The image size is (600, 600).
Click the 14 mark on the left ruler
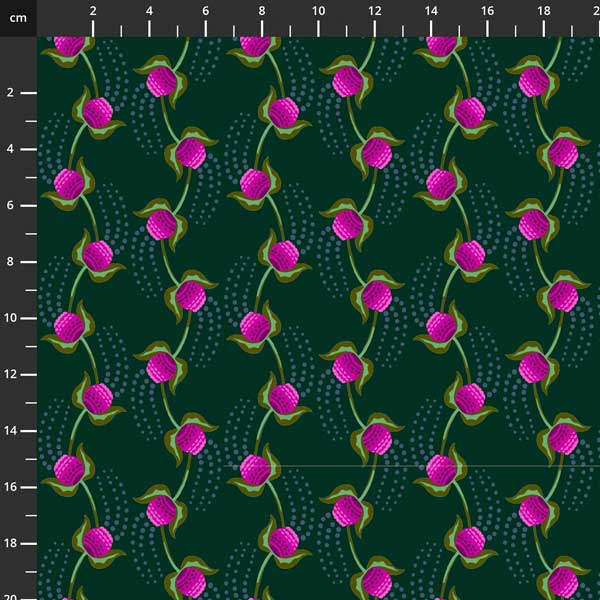coord(10,430)
